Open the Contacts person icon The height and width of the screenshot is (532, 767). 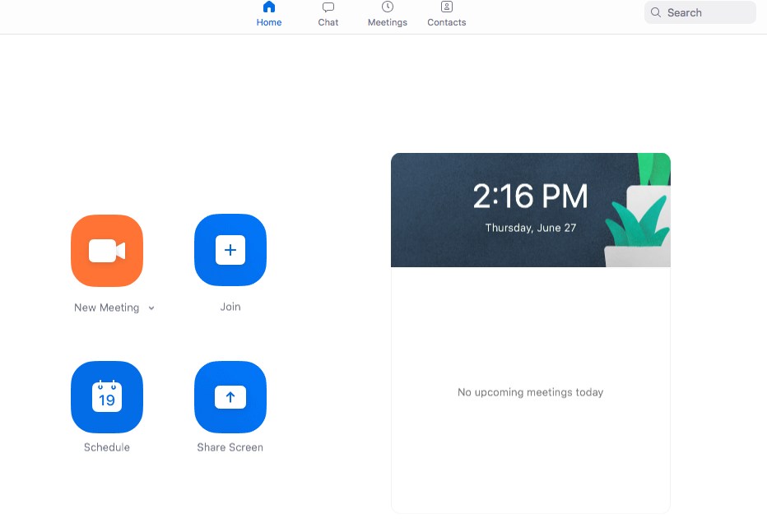[x=447, y=7]
